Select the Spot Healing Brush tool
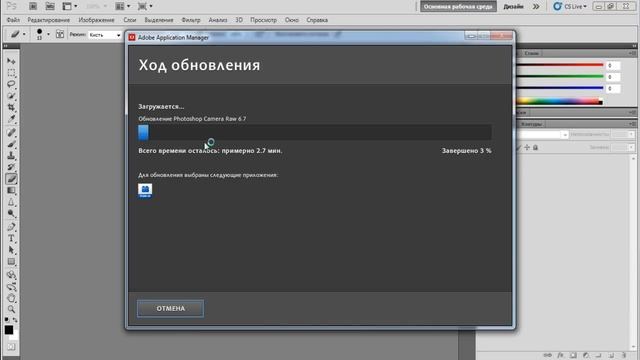 click(x=11, y=132)
